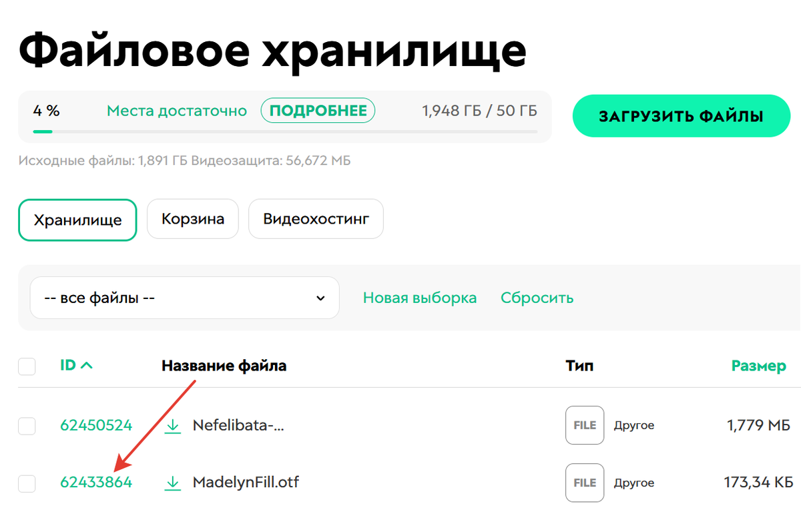Click the FILE type icon in Nefelibata row
The width and height of the screenshot is (801, 532).
tap(585, 425)
